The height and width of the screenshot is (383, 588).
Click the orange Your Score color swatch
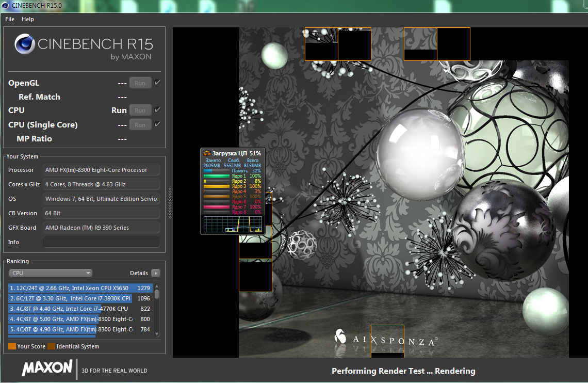(x=12, y=346)
